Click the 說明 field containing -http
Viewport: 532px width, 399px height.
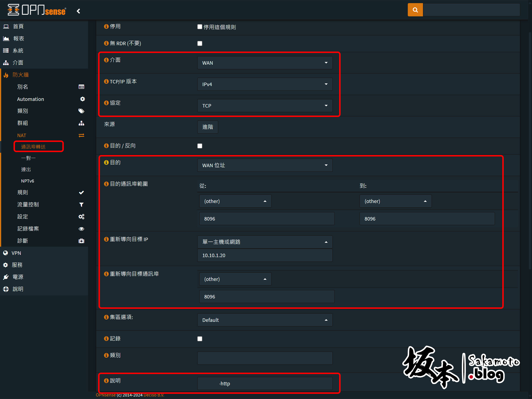(x=265, y=383)
